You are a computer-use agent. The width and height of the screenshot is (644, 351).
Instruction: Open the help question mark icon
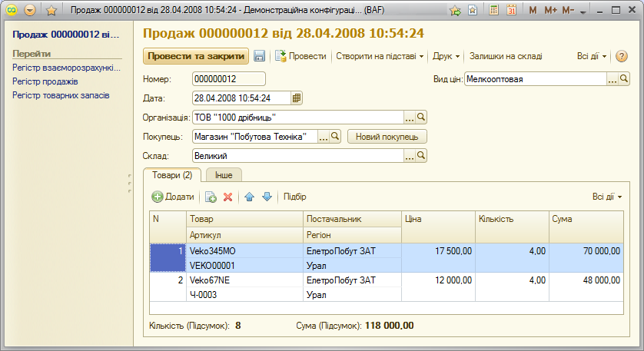tap(622, 56)
